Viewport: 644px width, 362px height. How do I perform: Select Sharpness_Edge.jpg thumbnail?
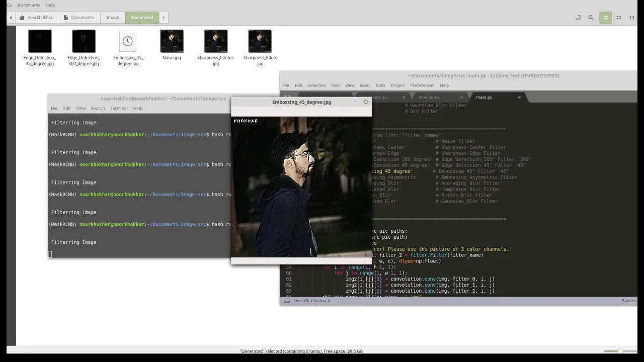click(260, 41)
